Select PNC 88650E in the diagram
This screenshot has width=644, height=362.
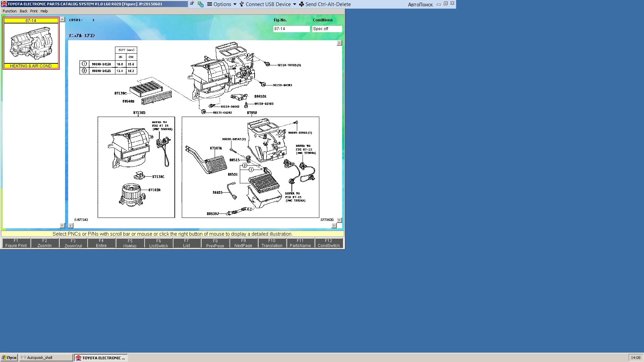pyautogui.click(x=260, y=96)
